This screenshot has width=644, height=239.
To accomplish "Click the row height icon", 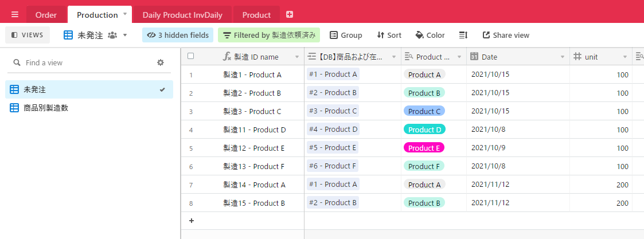I will coord(463,36).
